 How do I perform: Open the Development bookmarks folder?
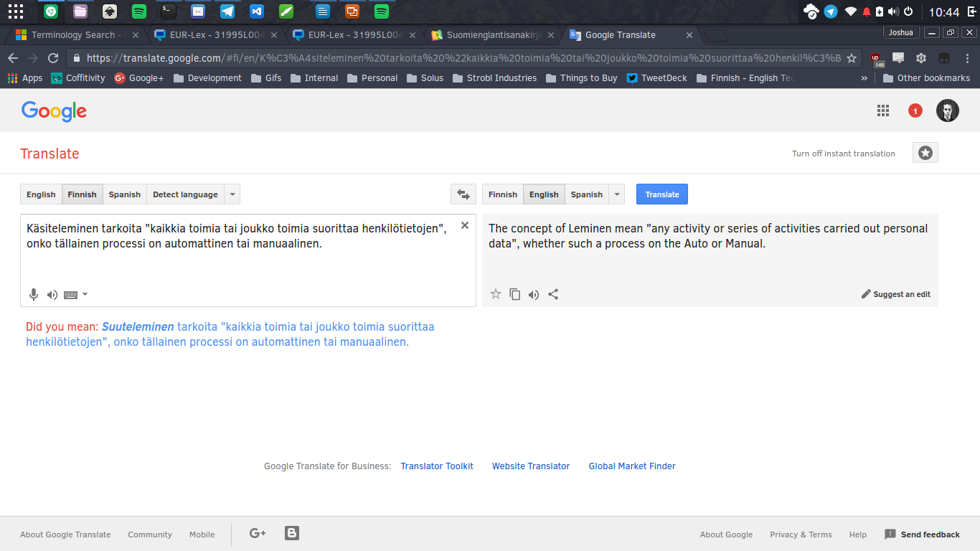[207, 78]
